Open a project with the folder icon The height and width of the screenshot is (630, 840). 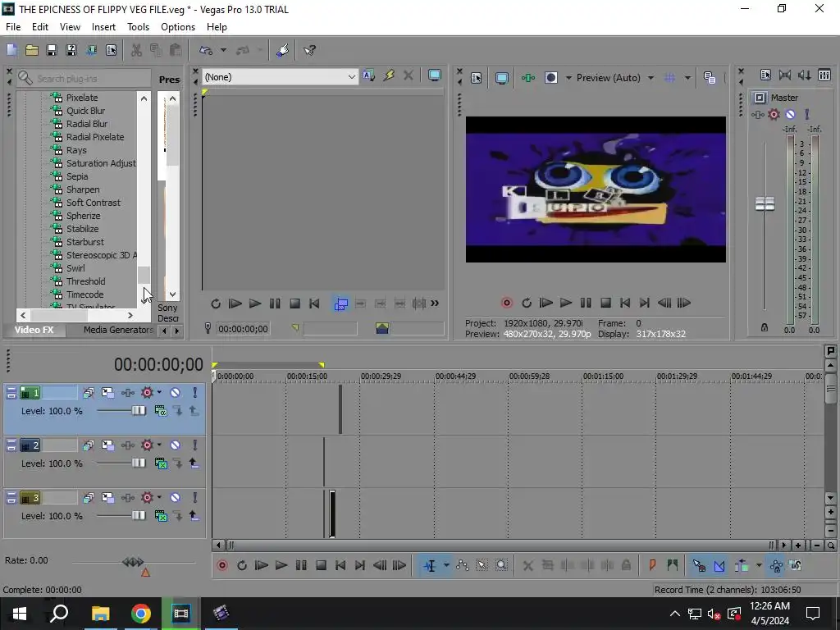(32, 50)
